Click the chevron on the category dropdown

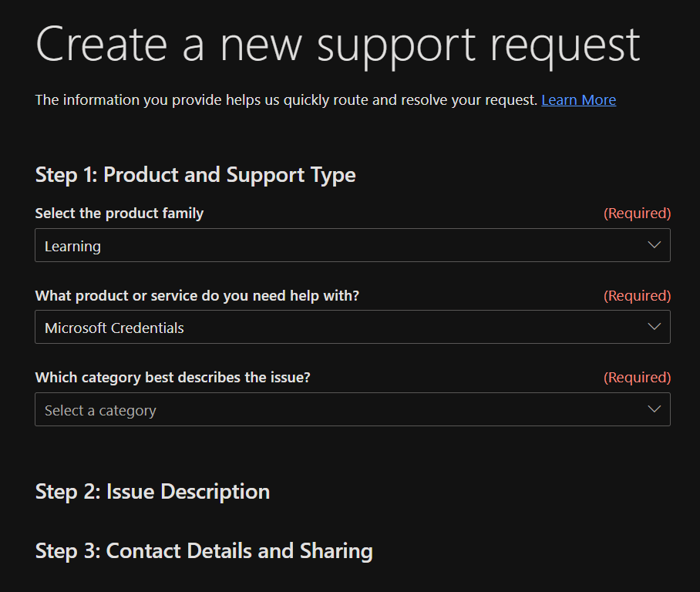pos(655,409)
